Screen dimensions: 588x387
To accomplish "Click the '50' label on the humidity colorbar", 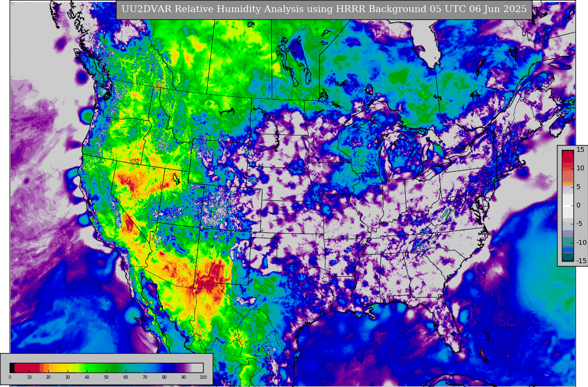I will (x=106, y=377).
